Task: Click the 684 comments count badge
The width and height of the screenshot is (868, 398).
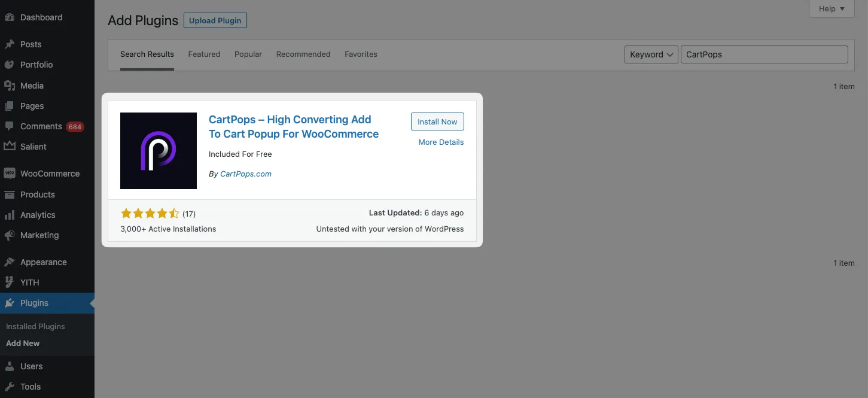Action: (x=75, y=127)
